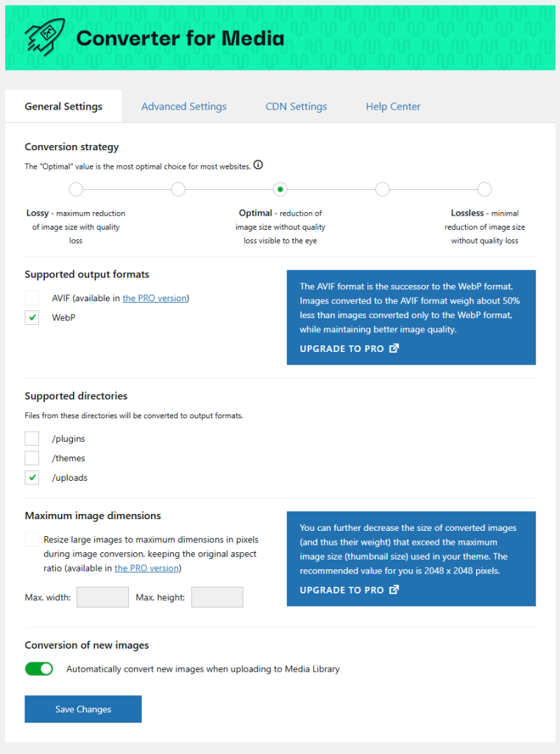The width and height of the screenshot is (560, 754).
Task: Choose the strategy point between Optimal and Lossless
Action: (382, 190)
